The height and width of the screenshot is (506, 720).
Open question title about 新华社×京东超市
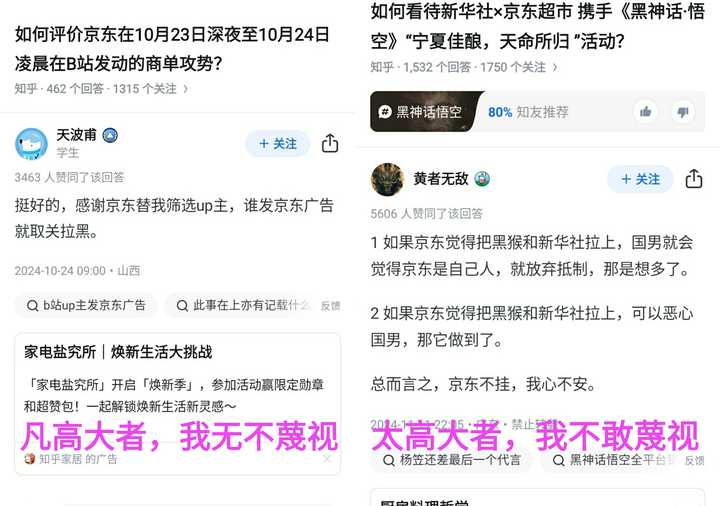537,26
